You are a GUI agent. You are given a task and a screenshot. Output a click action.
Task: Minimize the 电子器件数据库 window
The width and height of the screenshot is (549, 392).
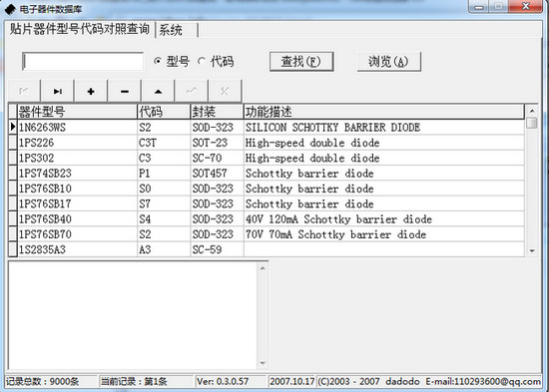coord(479,7)
